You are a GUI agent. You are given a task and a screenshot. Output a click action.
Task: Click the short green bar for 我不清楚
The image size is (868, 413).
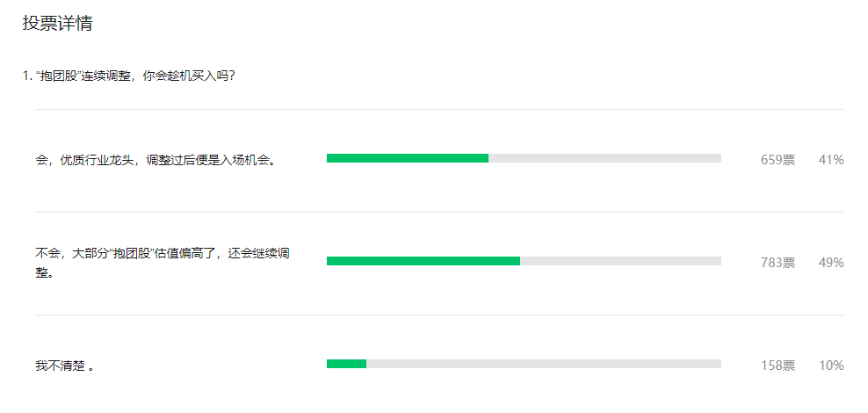(346, 364)
